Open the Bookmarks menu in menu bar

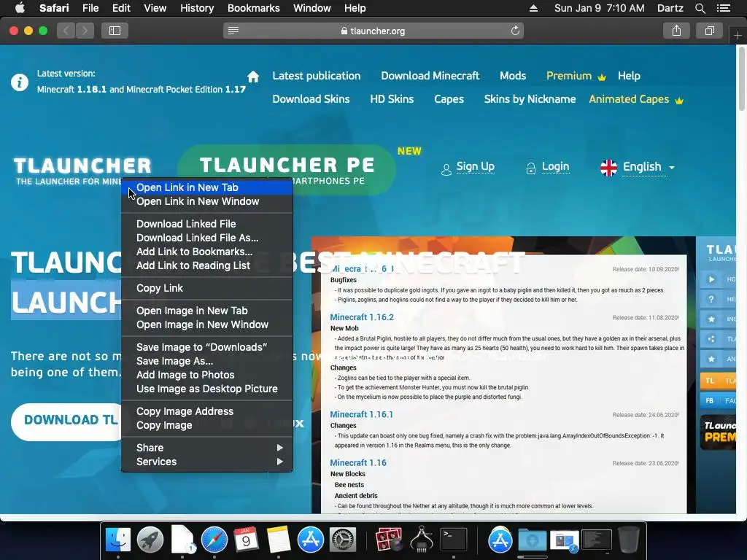pos(253,8)
